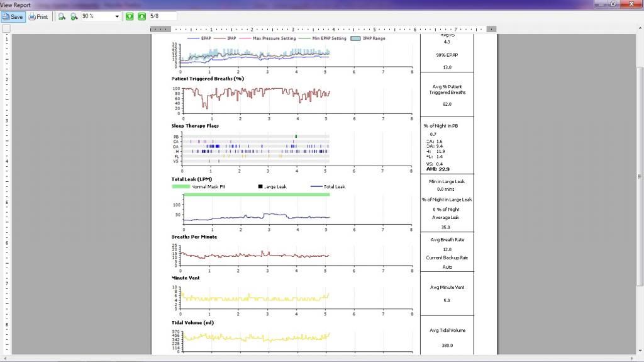Click the horizontal scrollbar right arrow
The height and width of the screenshot is (362, 644).
pyautogui.click(x=632, y=358)
